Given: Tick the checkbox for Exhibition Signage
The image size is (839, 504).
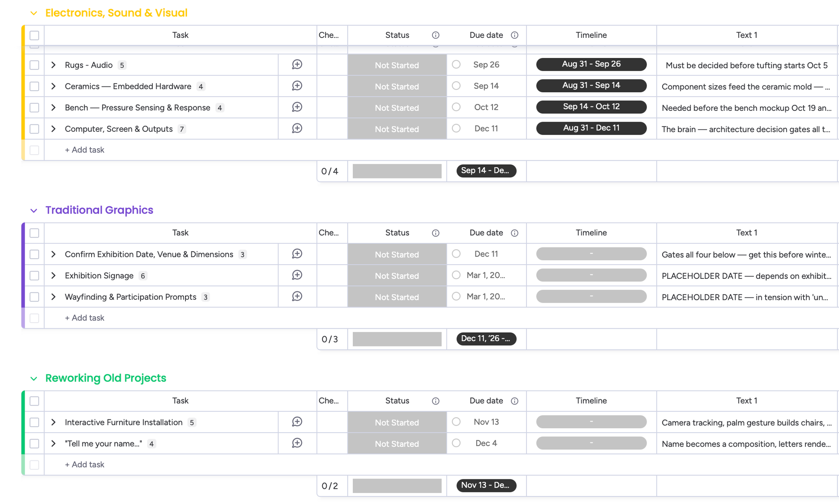Looking at the screenshot, I should pos(34,276).
